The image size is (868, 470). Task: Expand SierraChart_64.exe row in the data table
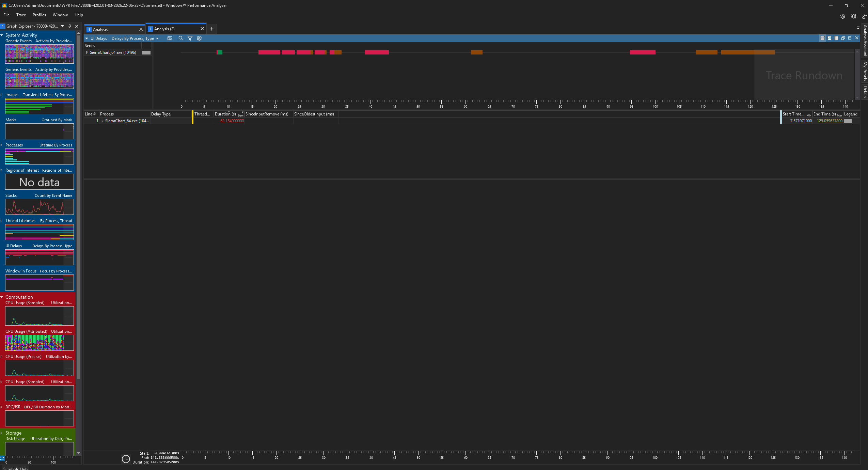point(102,121)
